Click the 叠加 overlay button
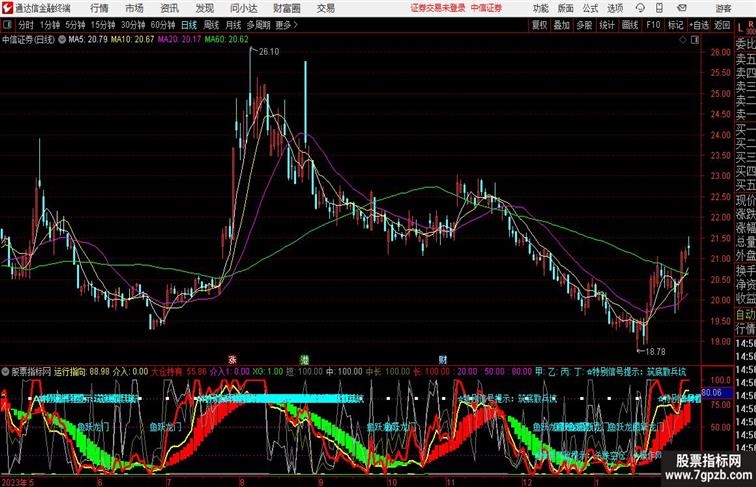Screen dimensions: 756x487 562,25
